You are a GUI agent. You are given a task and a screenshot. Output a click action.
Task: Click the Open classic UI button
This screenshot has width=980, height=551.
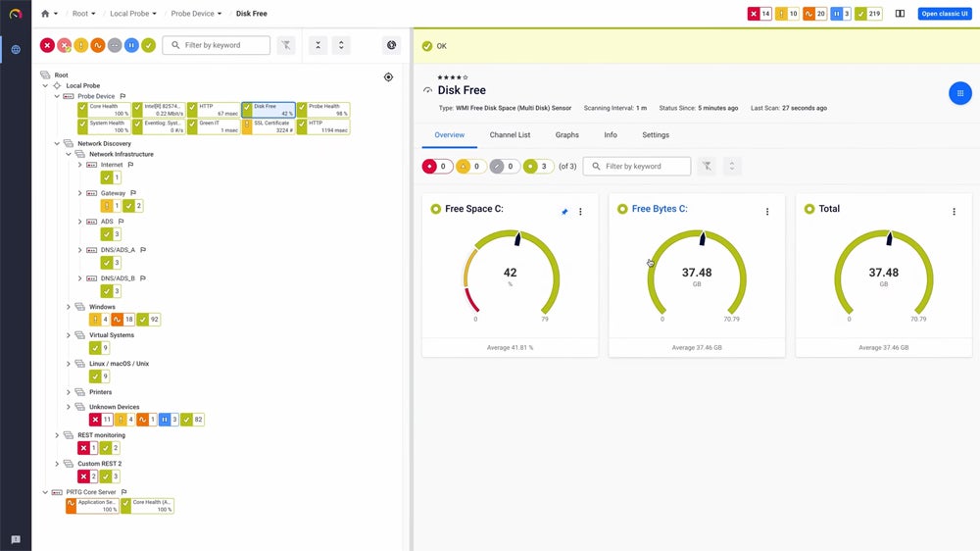click(945, 13)
